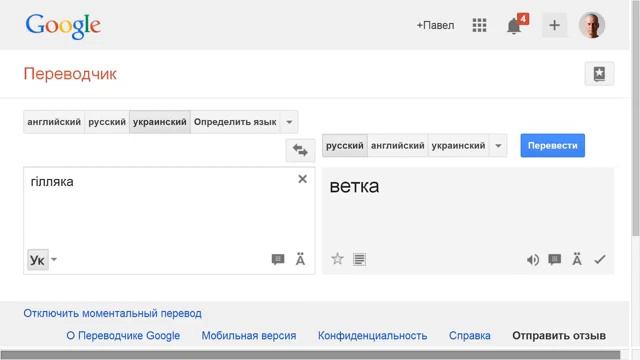
Task: Expand the source languages dropdown arrow
Action: tap(289, 122)
